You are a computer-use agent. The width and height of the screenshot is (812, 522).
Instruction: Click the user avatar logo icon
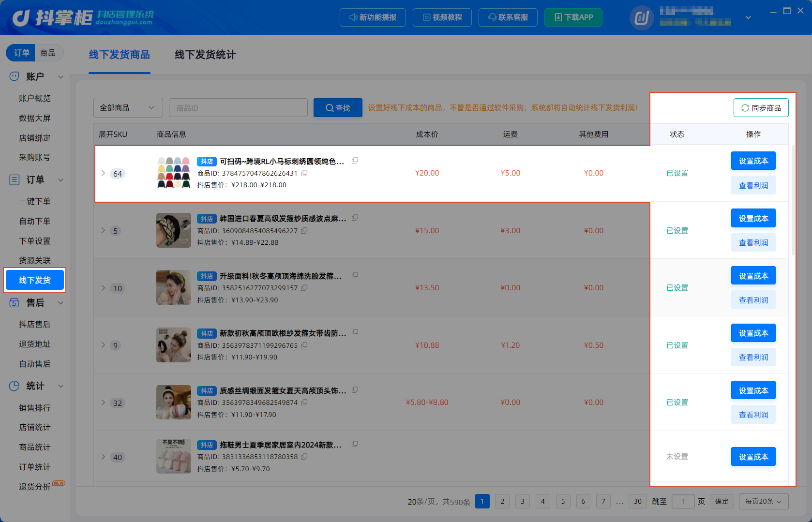pos(642,18)
